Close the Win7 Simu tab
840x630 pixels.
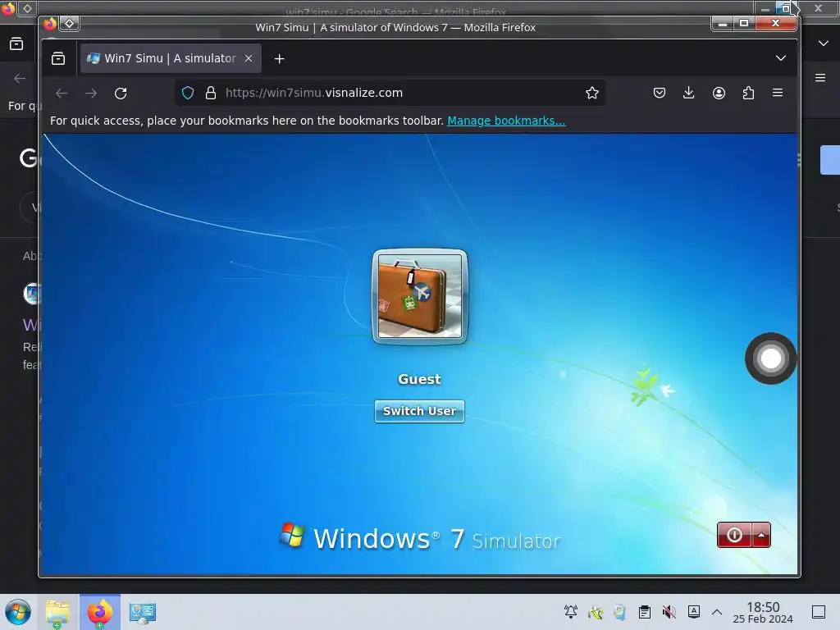point(249,58)
